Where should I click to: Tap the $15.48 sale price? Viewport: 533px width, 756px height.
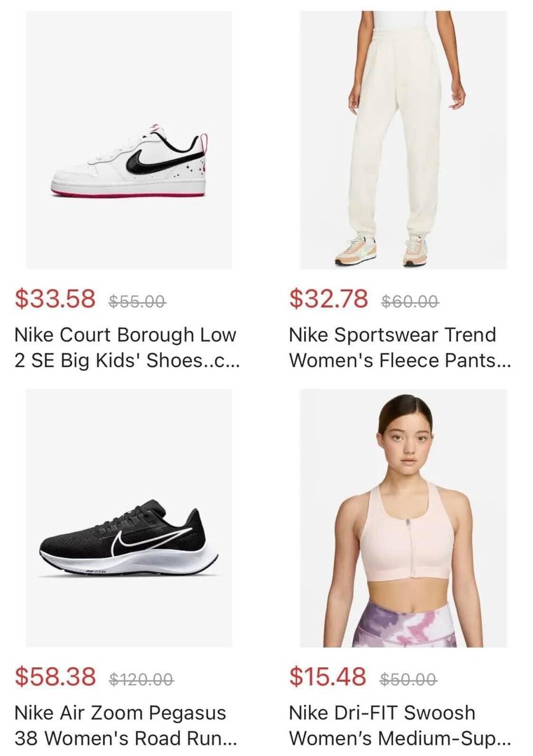click(x=328, y=677)
